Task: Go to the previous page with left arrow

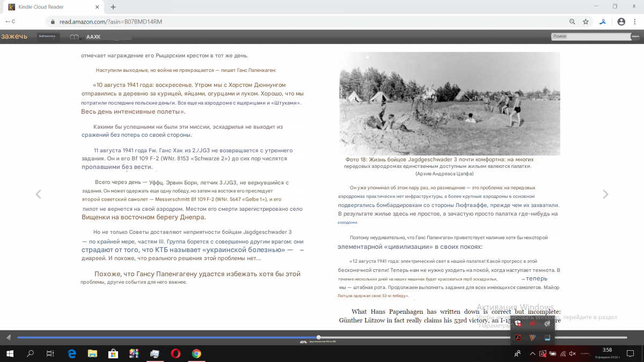Action: pos(38,194)
